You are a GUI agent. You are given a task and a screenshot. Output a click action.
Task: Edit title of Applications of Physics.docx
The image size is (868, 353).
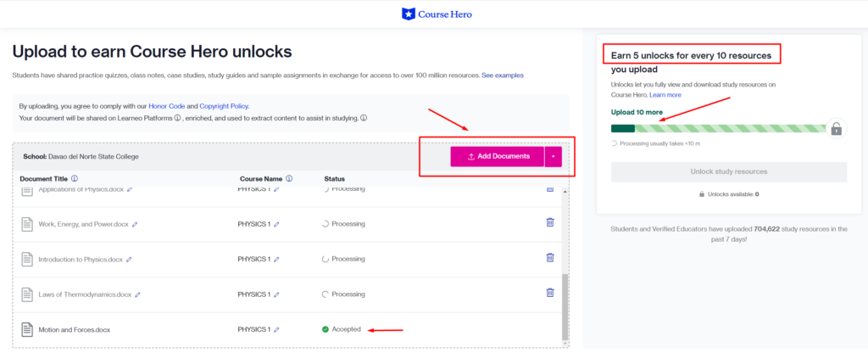130,189
